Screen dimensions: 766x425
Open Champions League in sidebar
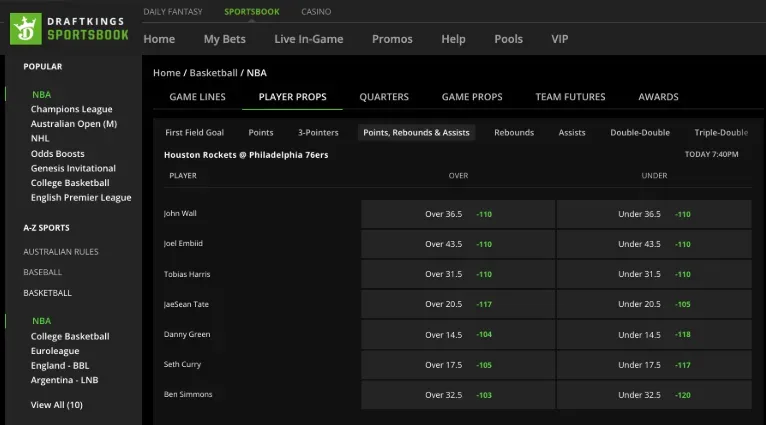(71, 109)
